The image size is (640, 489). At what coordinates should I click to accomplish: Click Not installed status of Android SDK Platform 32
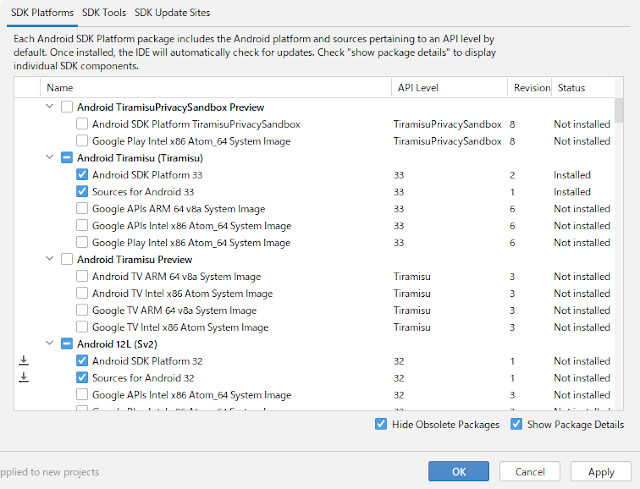[582, 361]
